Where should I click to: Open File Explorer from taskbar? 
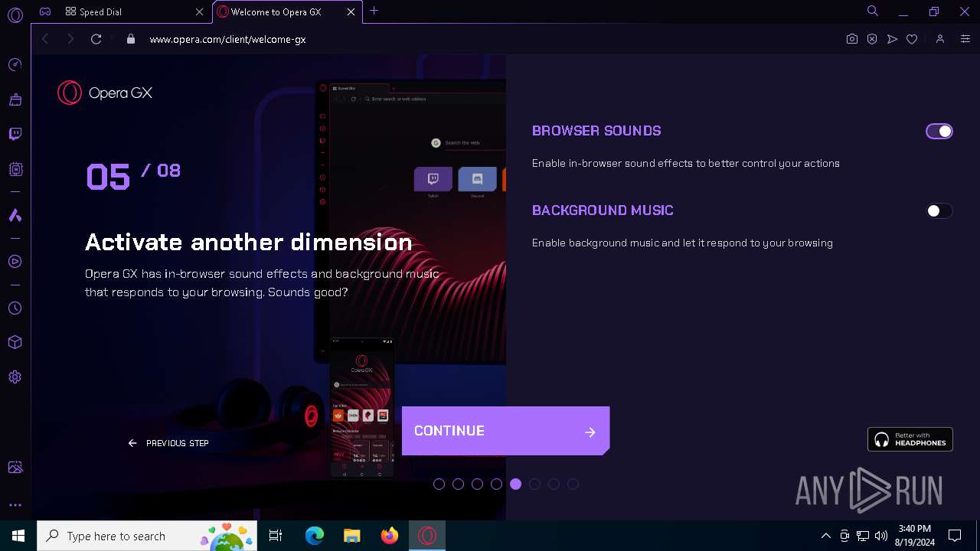pos(352,536)
